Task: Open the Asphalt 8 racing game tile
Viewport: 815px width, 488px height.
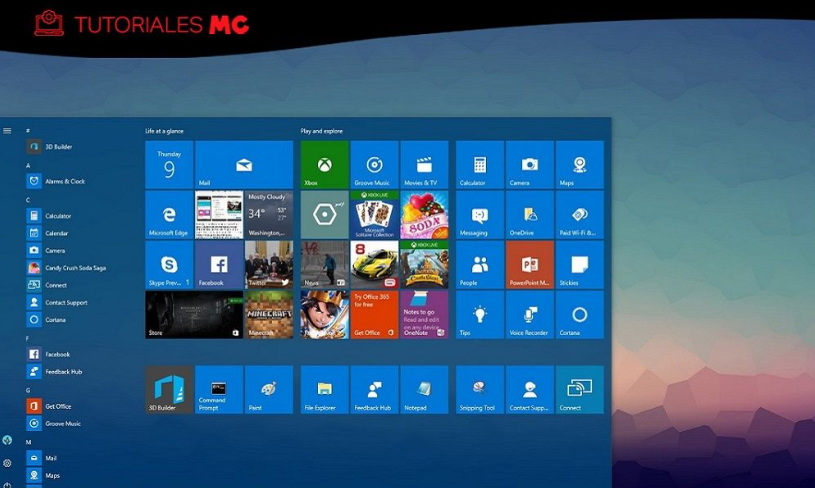Action: coord(374,265)
